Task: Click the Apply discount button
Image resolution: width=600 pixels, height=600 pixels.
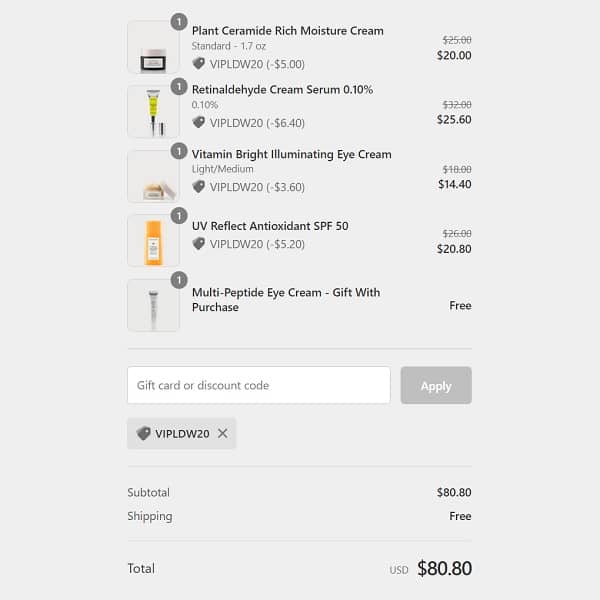Action: tap(436, 385)
